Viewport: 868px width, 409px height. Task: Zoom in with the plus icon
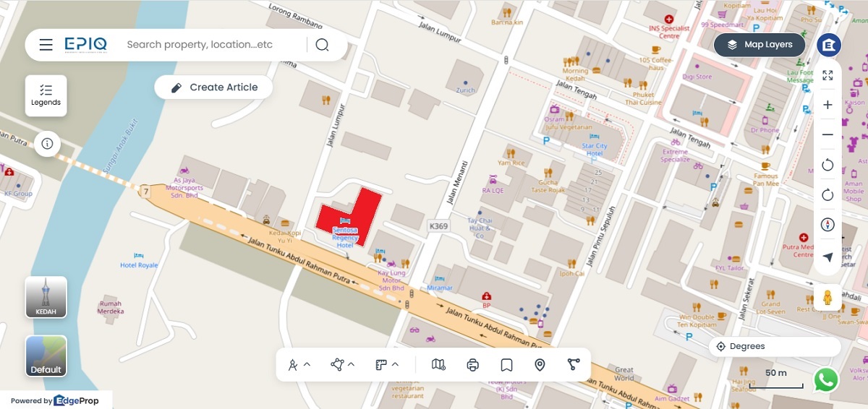[x=827, y=105]
